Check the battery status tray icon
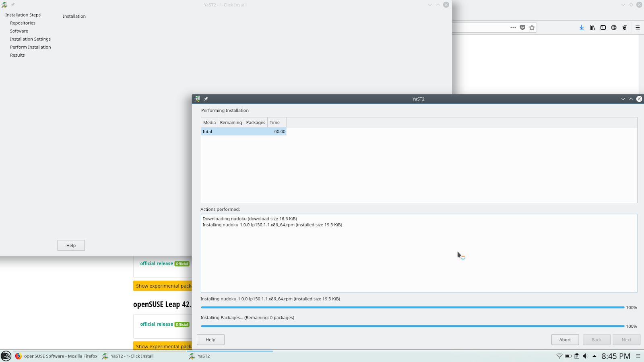644x362 pixels. (x=568, y=356)
